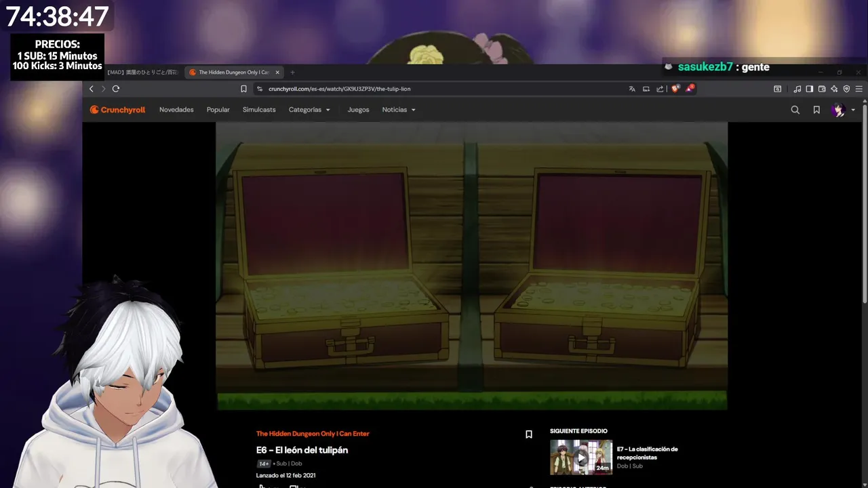Click the tab search icon in toolbar

coord(778,89)
